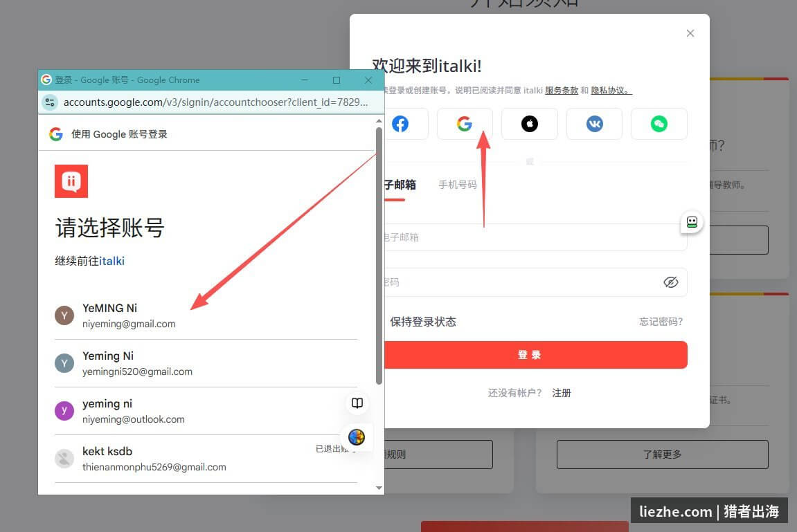Click the Google popup address bar URL
797x532 pixels.
215,102
